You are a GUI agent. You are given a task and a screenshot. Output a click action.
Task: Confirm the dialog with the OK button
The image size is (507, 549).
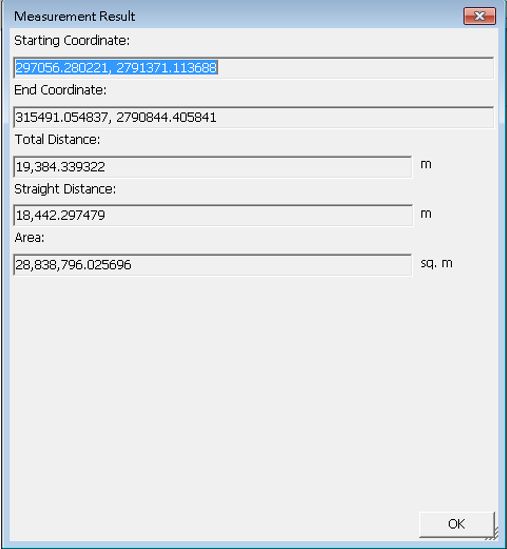click(x=457, y=524)
